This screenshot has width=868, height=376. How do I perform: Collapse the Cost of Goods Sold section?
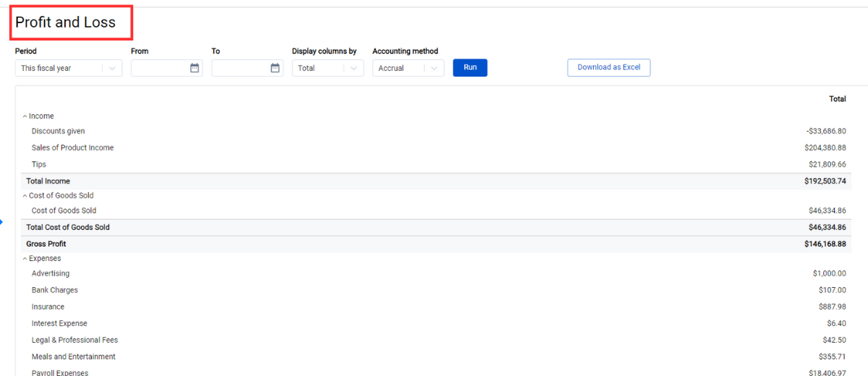(x=25, y=196)
